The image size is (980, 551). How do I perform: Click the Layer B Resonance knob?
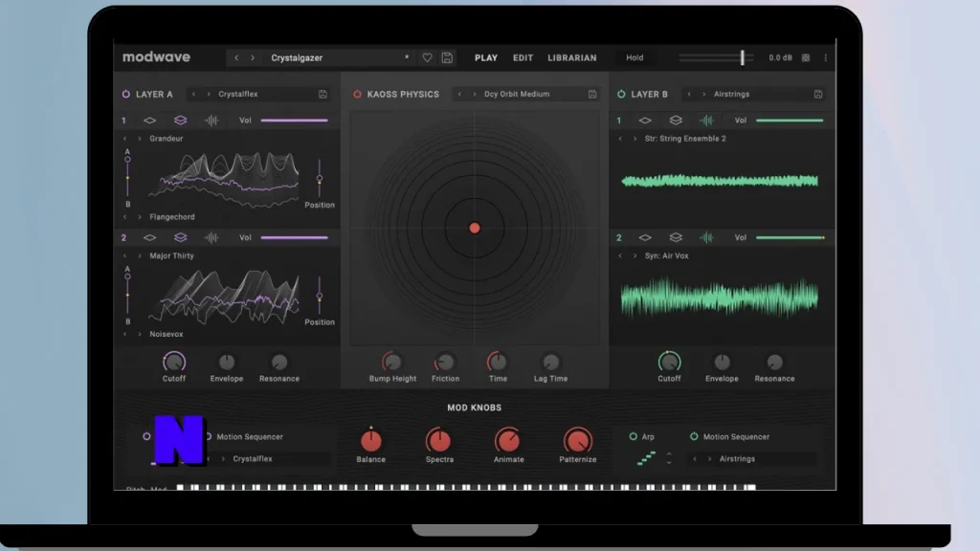[774, 363]
